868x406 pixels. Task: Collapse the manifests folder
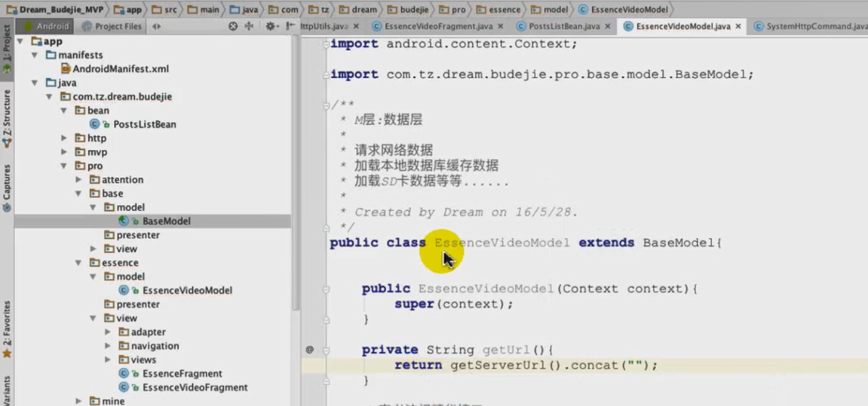tap(35, 55)
